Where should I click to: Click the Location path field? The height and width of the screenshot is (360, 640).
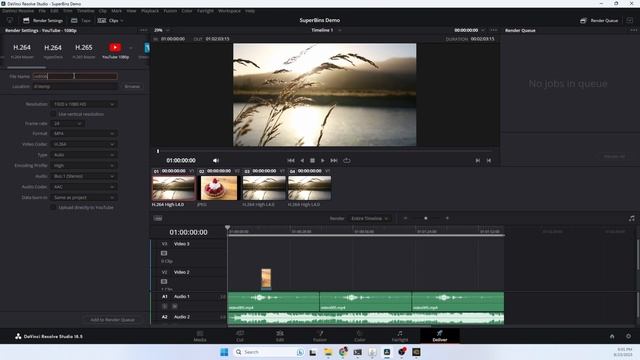click(x=76, y=87)
